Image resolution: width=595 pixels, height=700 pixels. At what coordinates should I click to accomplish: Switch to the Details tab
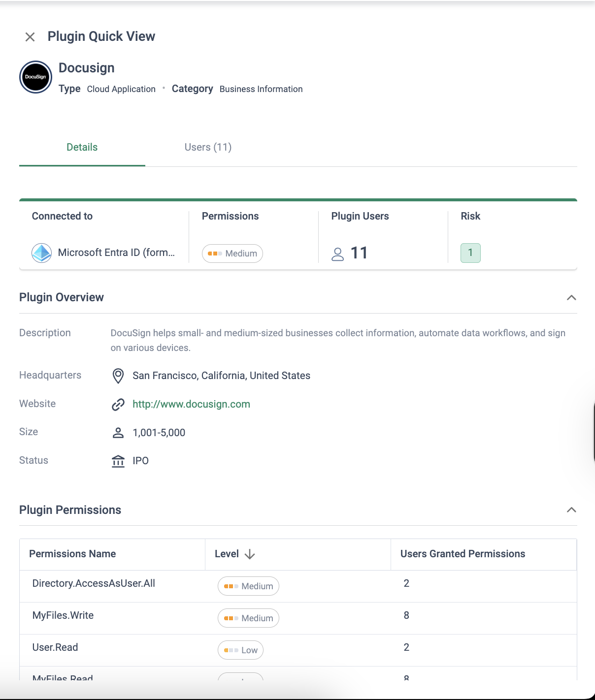pyautogui.click(x=82, y=147)
